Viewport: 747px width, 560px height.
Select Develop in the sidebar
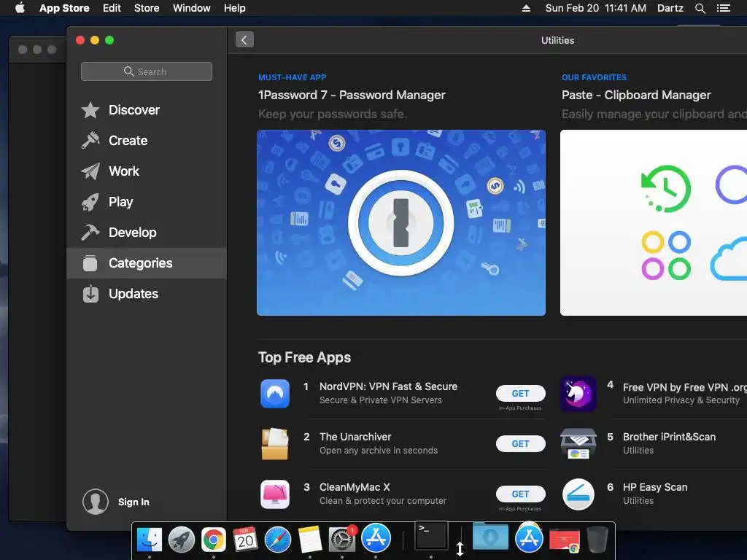147,233
